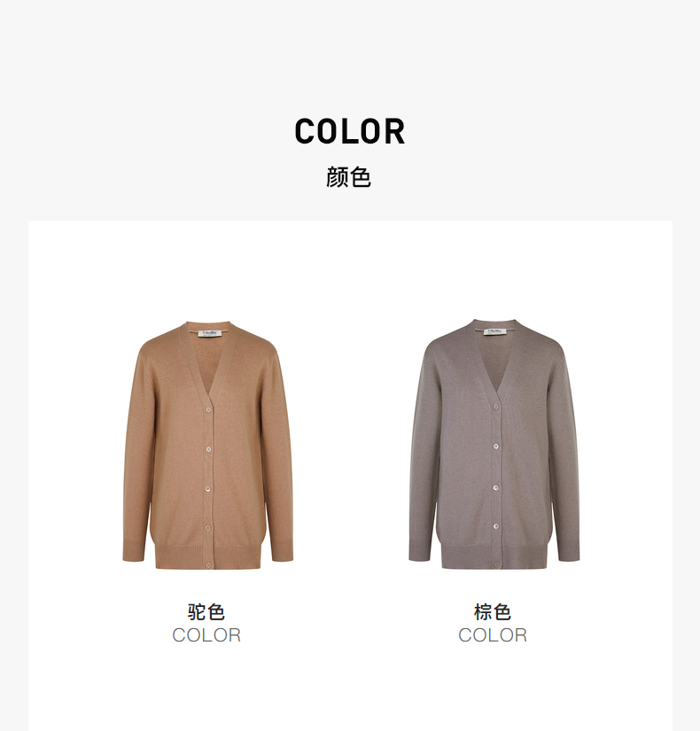Select the camel-colored cardigan image
The height and width of the screenshot is (731, 700).
click(208, 445)
